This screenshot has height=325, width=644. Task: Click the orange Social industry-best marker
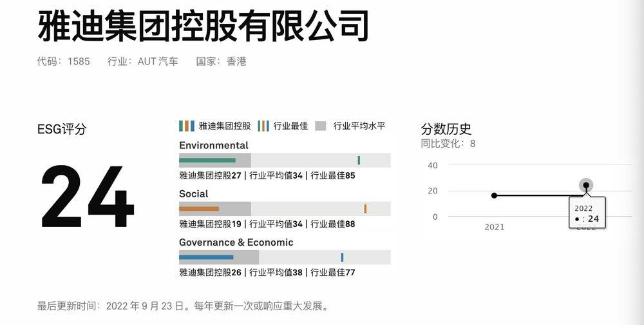click(x=365, y=209)
